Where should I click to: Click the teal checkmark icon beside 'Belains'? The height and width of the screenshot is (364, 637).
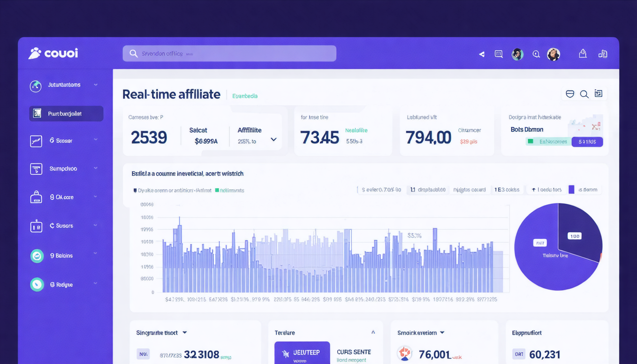[36, 255]
